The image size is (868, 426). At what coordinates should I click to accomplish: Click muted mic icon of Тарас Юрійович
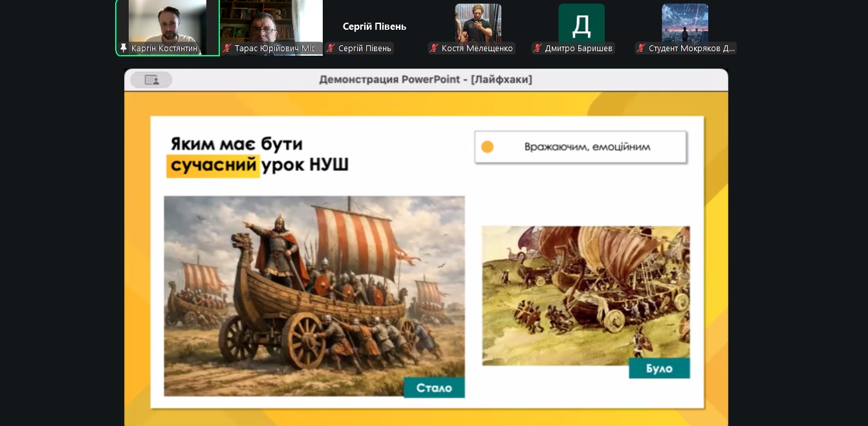coord(227,49)
